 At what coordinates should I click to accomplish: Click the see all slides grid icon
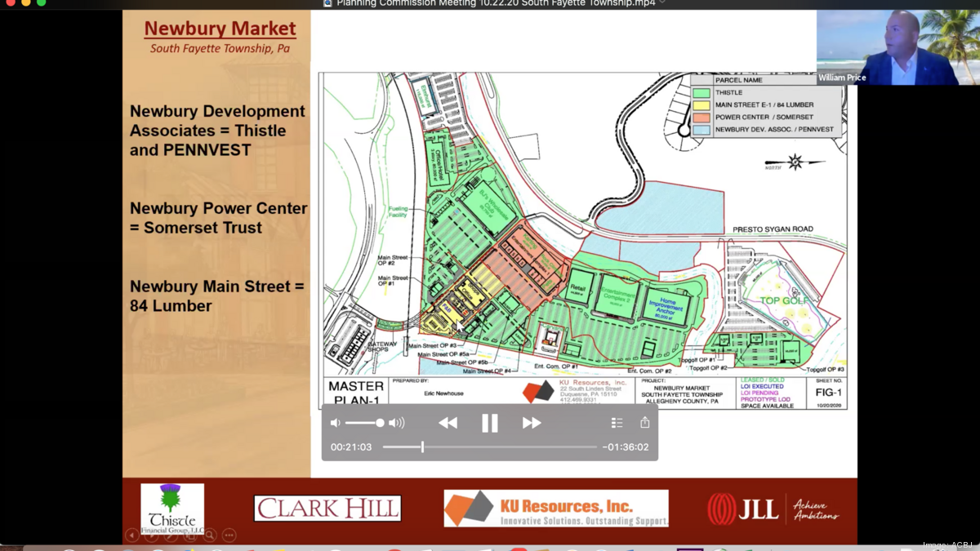pyautogui.click(x=190, y=535)
